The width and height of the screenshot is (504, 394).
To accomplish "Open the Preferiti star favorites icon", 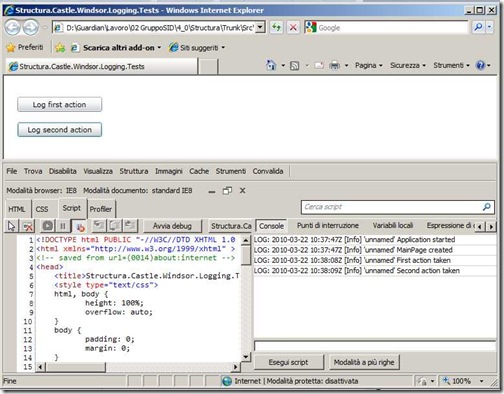I will [x=11, y=48].
